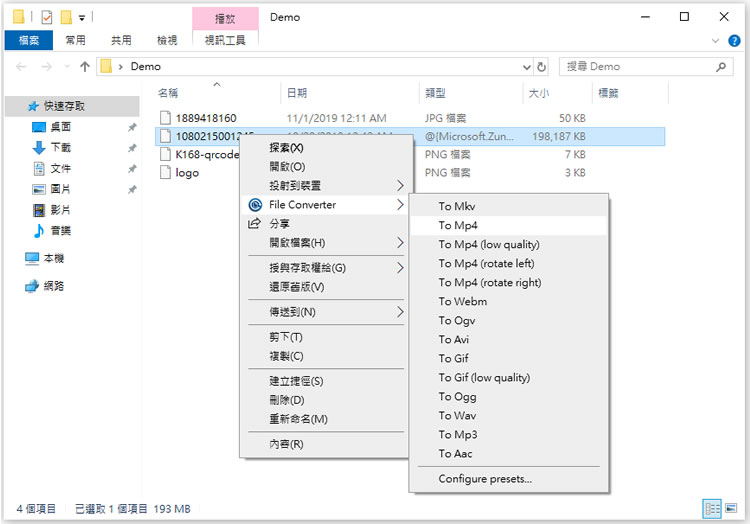Choose To Ogv conversion
The width and height of the screenshot is (750, 524).
tap(509, 320)
